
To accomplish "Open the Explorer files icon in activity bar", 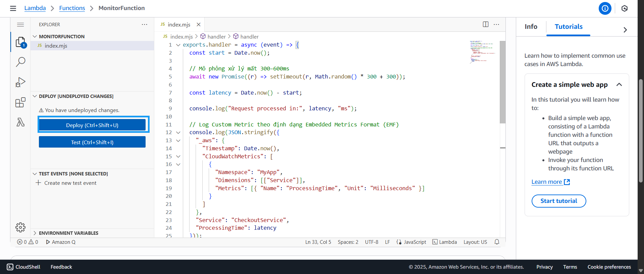I will (x=20, y=42).
